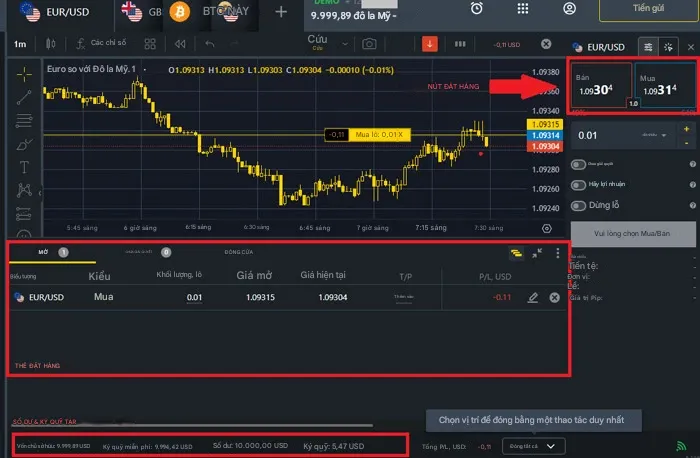
Task: Open Các chỉ số indicators menu
Action: pyautogui.click(x=101, y=43)
